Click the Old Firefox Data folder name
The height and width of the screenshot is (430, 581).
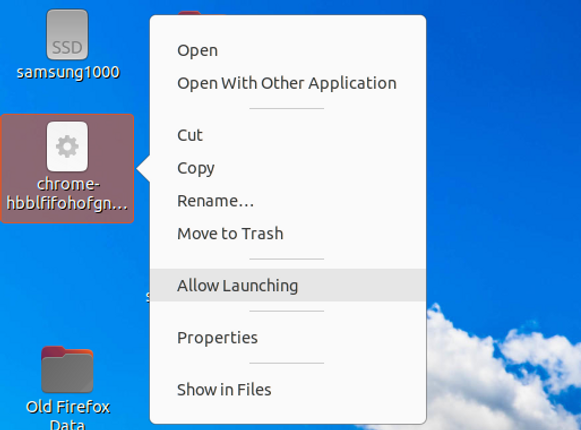[x=68, y=414]
